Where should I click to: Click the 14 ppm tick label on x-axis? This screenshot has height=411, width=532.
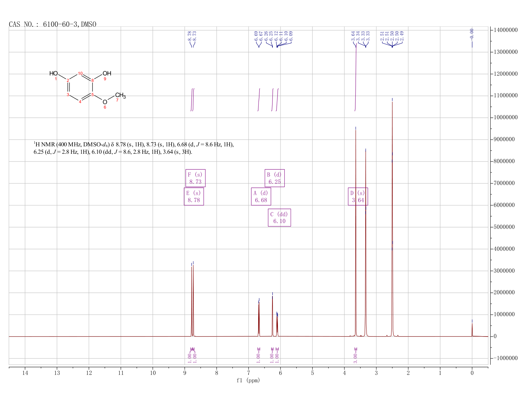click(25, 373)
